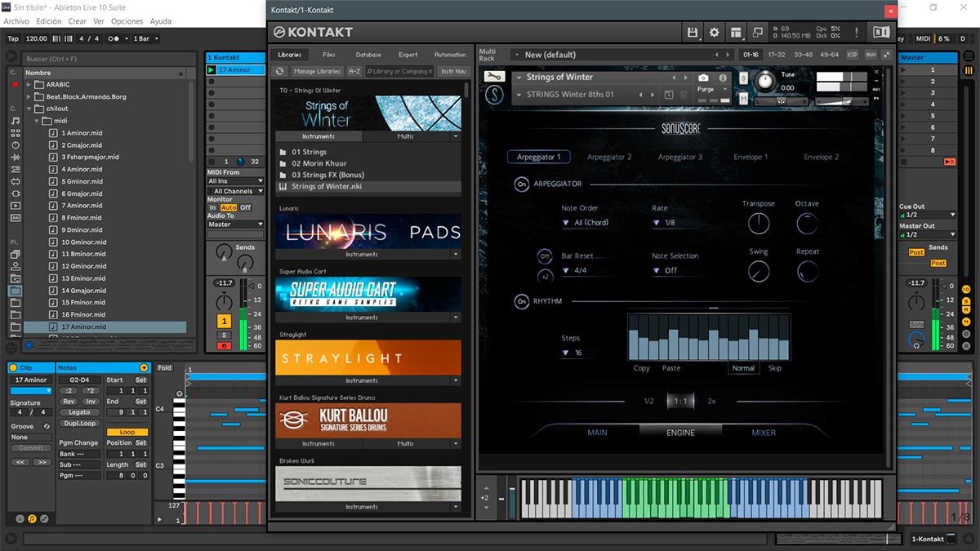Select Audio Effects category icon in Ableton browser
The image size is (980, 551).
point(16,157)
